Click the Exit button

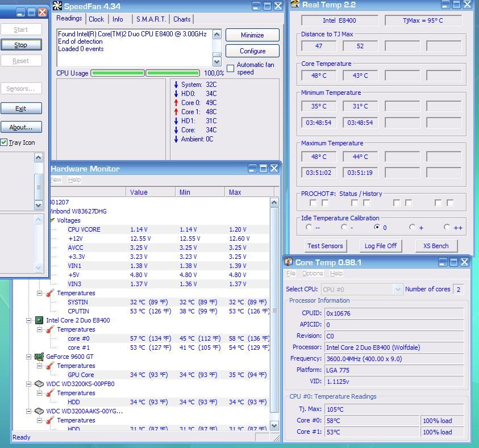click(x=21, y=108)
